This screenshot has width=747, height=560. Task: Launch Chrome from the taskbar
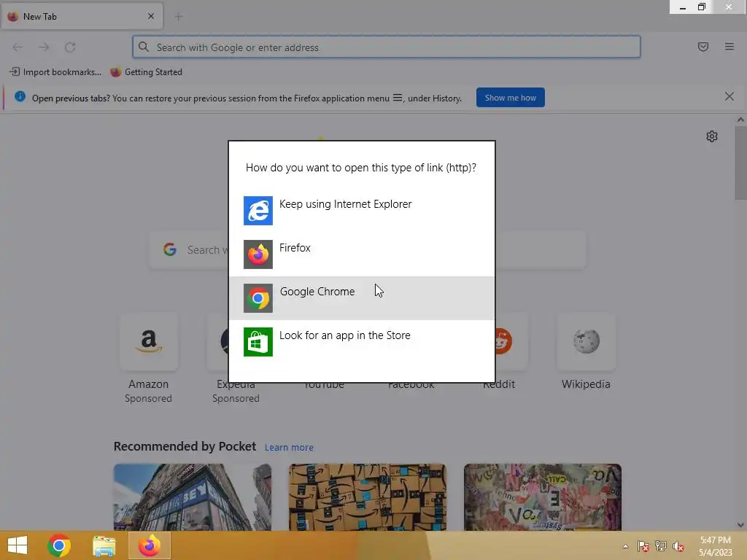[x=59, y=545]
